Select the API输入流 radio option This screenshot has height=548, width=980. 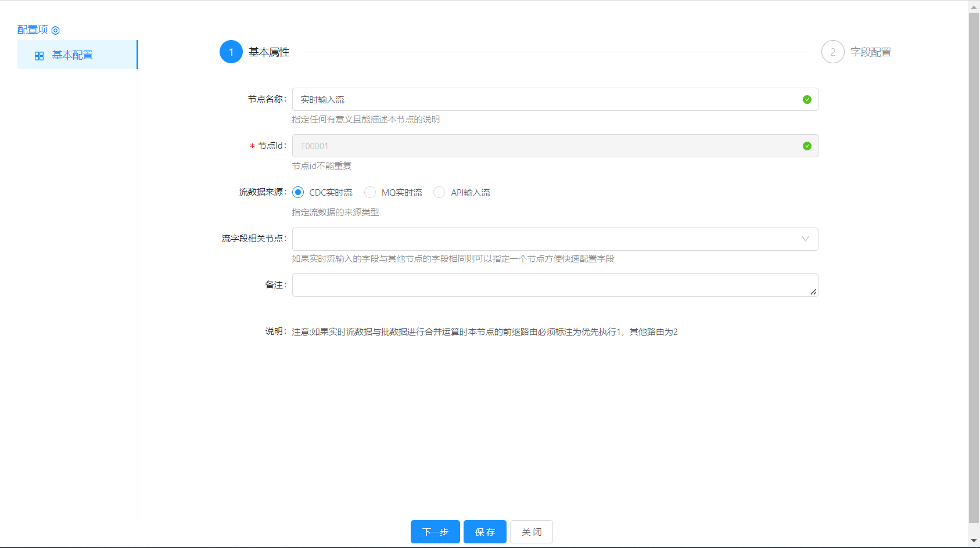[439, 192]
